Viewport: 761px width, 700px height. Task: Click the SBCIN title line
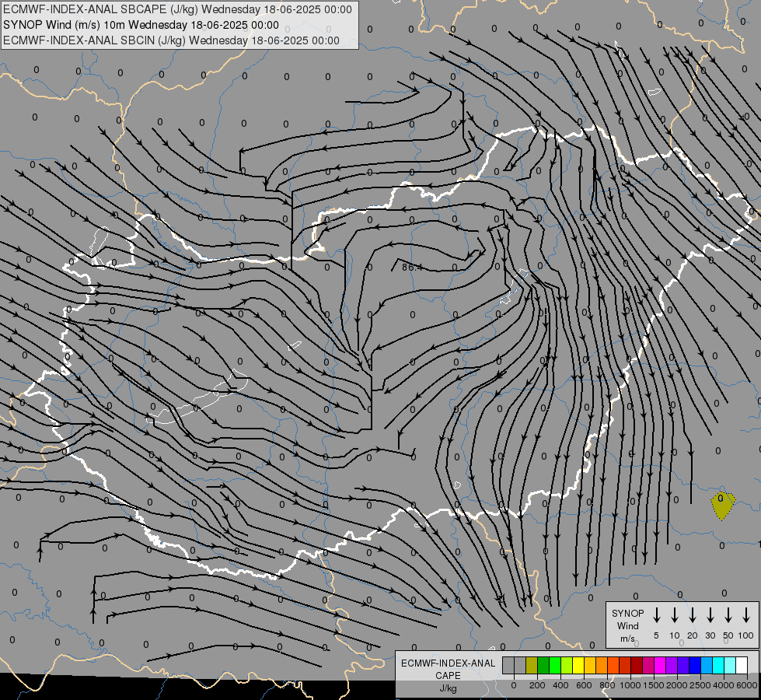tap(171, 40)
